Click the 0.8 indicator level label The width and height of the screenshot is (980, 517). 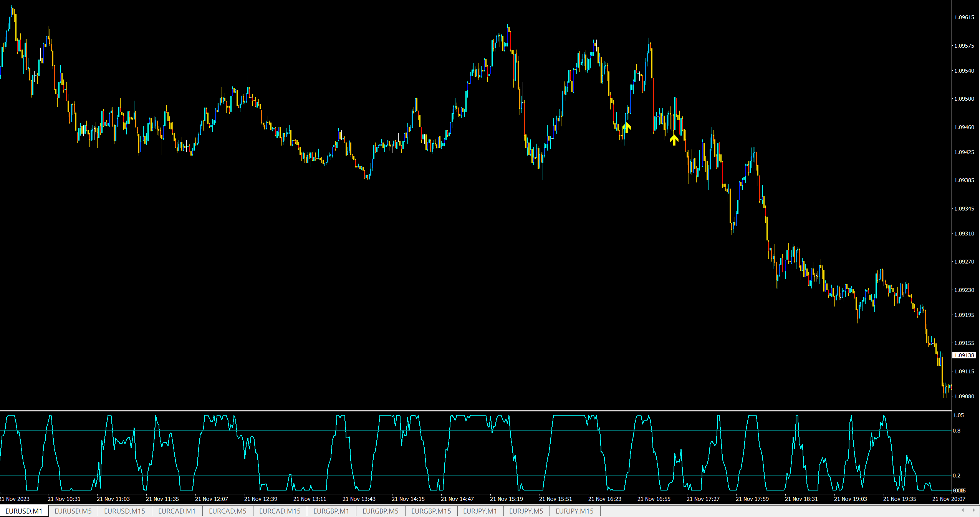[x=957, y=431]
